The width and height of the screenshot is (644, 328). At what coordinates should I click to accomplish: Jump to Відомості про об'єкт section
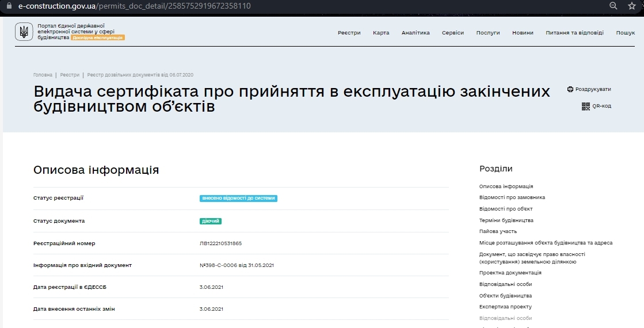click(x=506, y=209)
